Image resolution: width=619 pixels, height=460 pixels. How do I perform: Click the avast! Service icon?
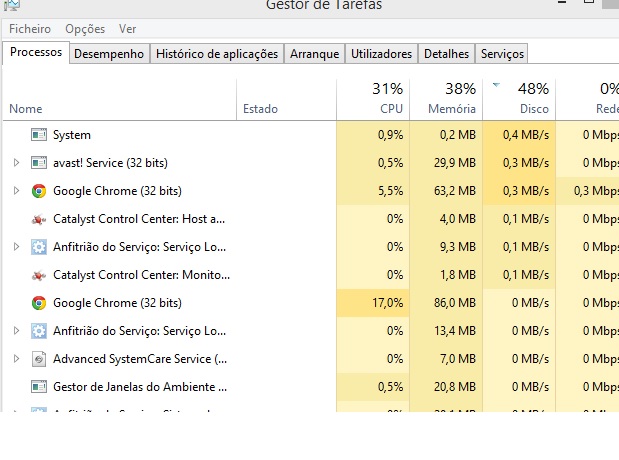click(39, 163)
